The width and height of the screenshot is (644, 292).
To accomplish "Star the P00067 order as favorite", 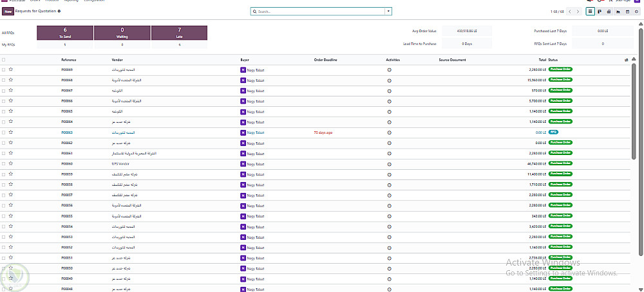I will pos(11,90).
